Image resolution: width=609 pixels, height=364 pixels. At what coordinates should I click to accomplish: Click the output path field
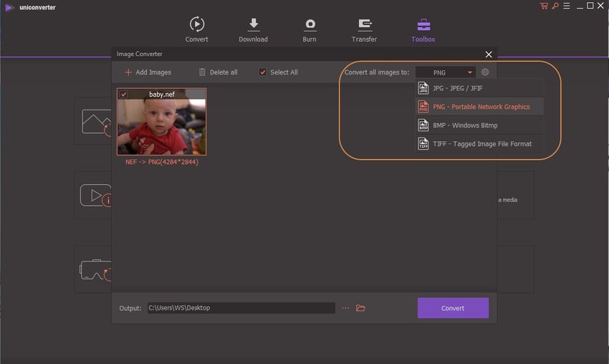[x=241, y=308]
